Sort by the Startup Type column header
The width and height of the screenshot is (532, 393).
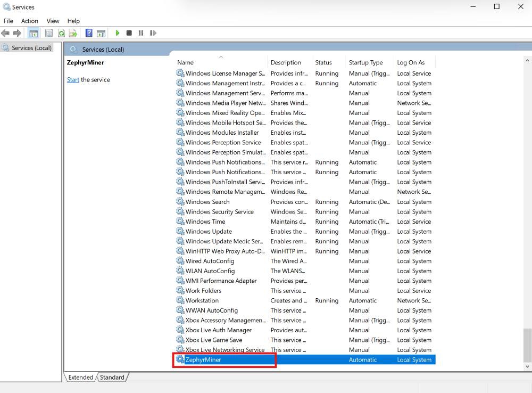tap(370, 62)
